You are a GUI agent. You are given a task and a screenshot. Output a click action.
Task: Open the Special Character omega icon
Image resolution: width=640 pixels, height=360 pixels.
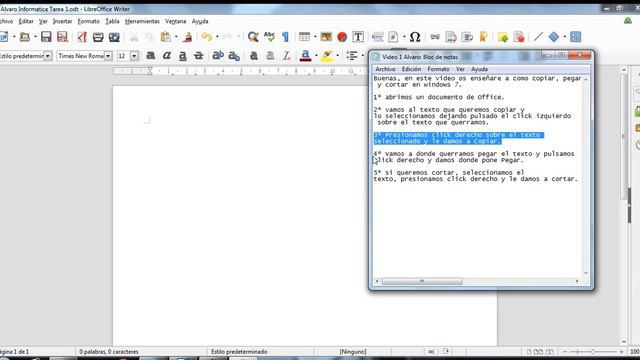(415, 37)
